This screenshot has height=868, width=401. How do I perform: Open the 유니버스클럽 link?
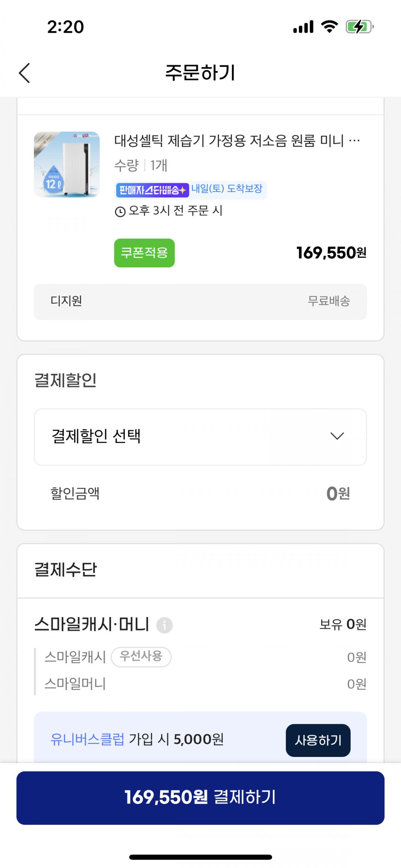pyautogui.click(x=87, y=739)
